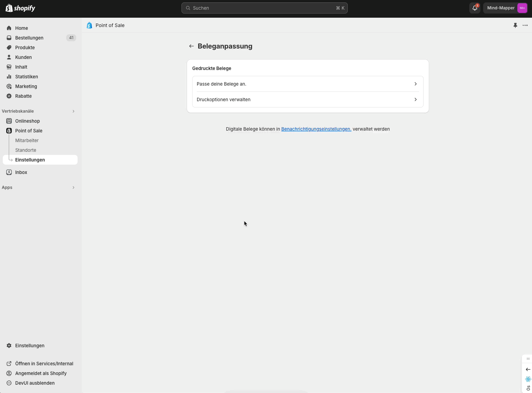
Task: Click Angemeldet als Shopify profile icon
Action: (9, 373)
